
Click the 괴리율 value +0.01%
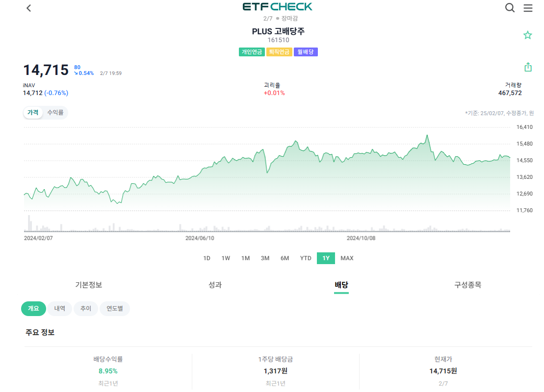tap(274, 93)
